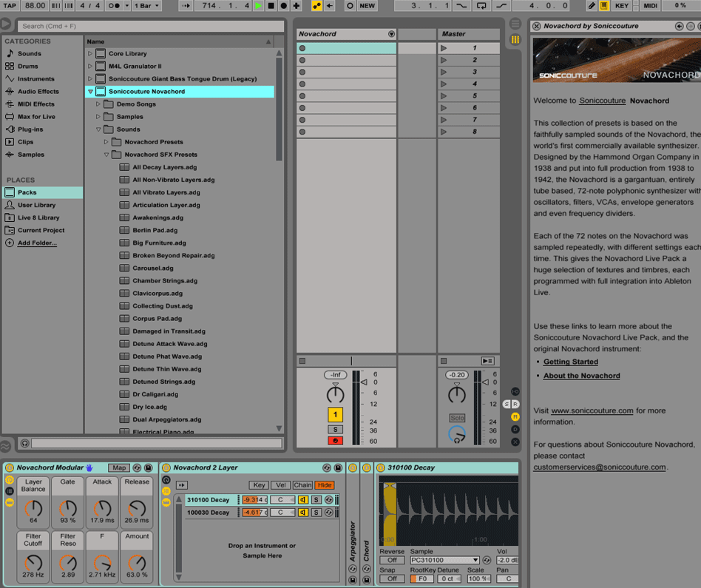Click the preview headphone icon in browser
Image resolution: width=701 pixels, height=588 pixels.
click(25, 443)
